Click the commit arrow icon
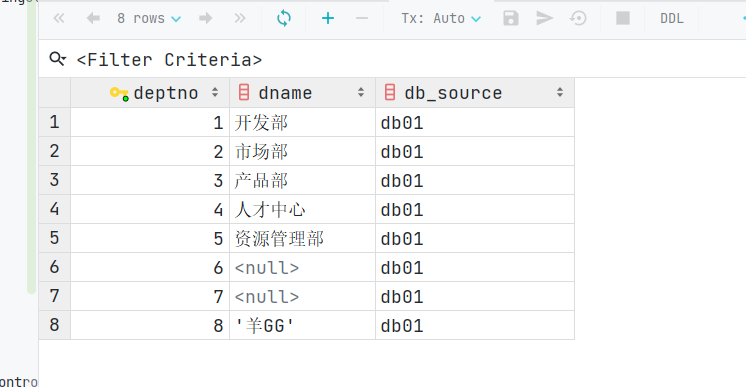Image resolution: width=746 pixels, height=387 pixels. click(x=544, y=19)
